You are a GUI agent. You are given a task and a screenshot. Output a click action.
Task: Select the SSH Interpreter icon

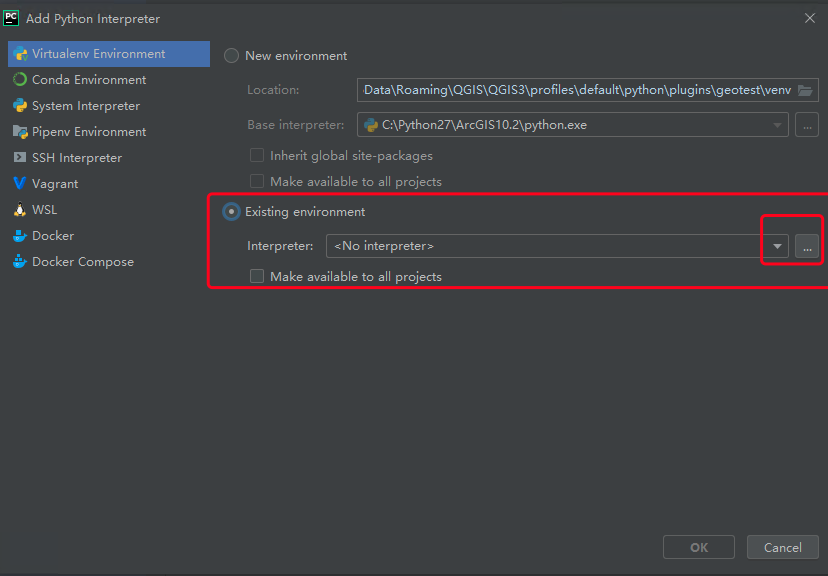coord(20,158)
